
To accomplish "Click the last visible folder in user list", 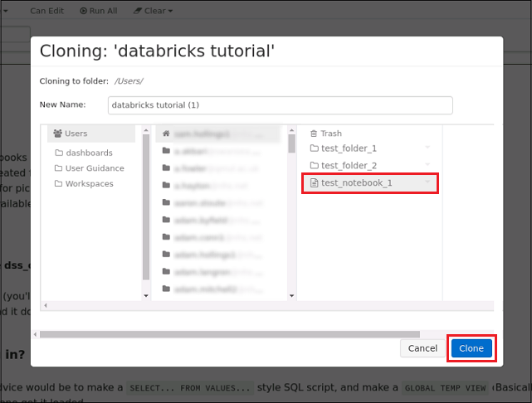I will click(x=211, y=289).
